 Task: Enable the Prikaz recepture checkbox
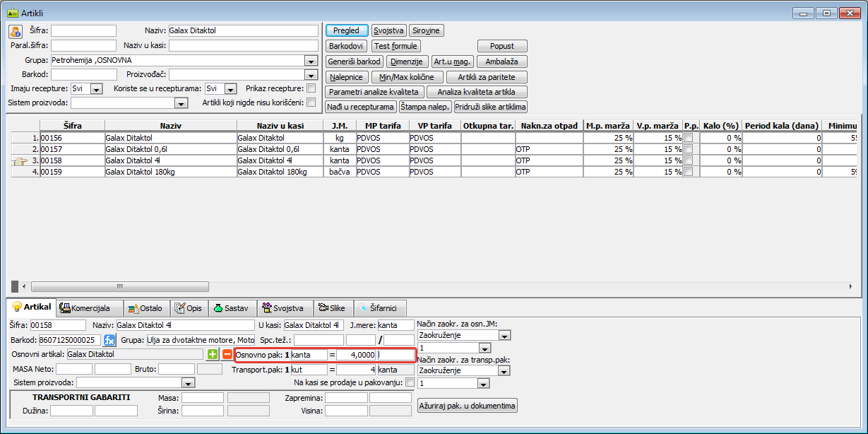point(311,88)
